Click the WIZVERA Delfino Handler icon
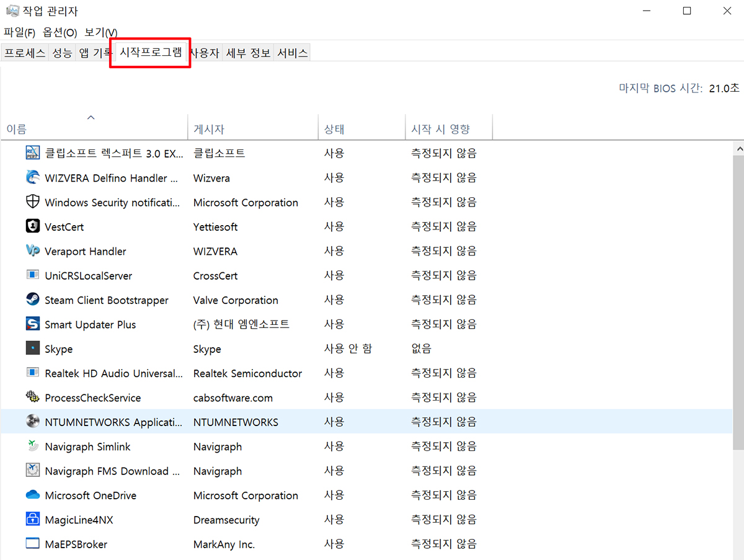 (x=32, y=178)
